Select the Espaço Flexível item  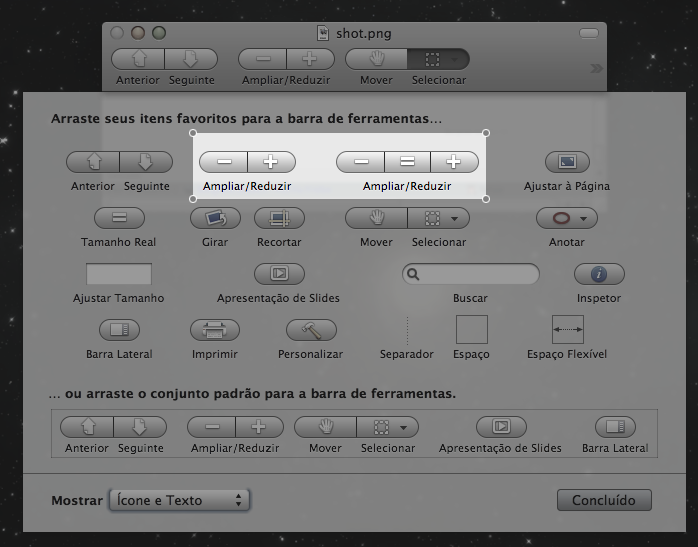[x=568, y=329]
